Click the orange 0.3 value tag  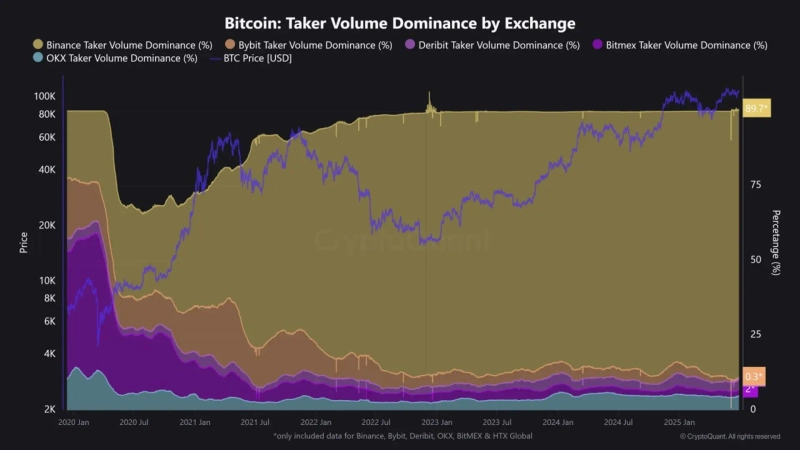754,376
